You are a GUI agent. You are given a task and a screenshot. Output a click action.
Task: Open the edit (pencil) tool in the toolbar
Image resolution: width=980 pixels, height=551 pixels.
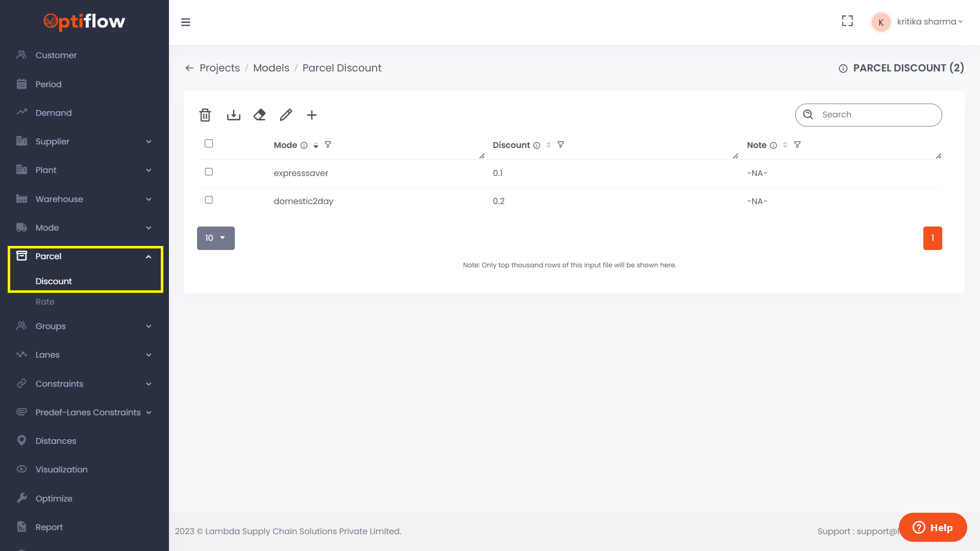[285, 115]
